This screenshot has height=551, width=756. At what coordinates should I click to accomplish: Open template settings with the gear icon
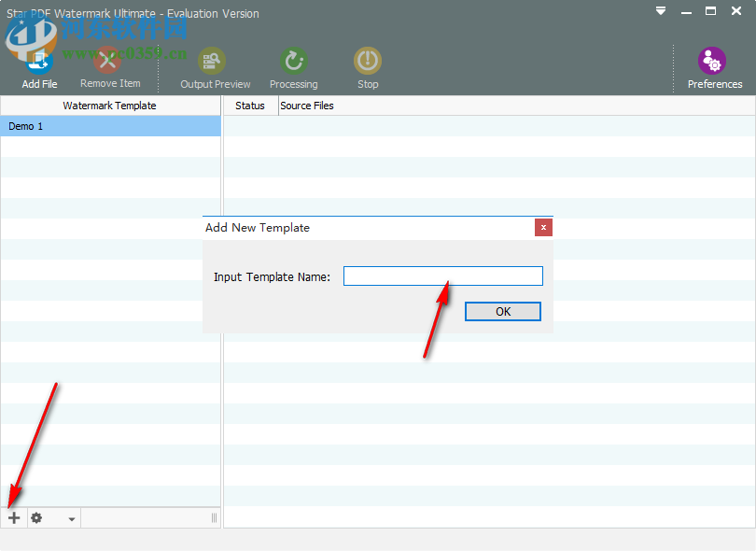point(36,518)
